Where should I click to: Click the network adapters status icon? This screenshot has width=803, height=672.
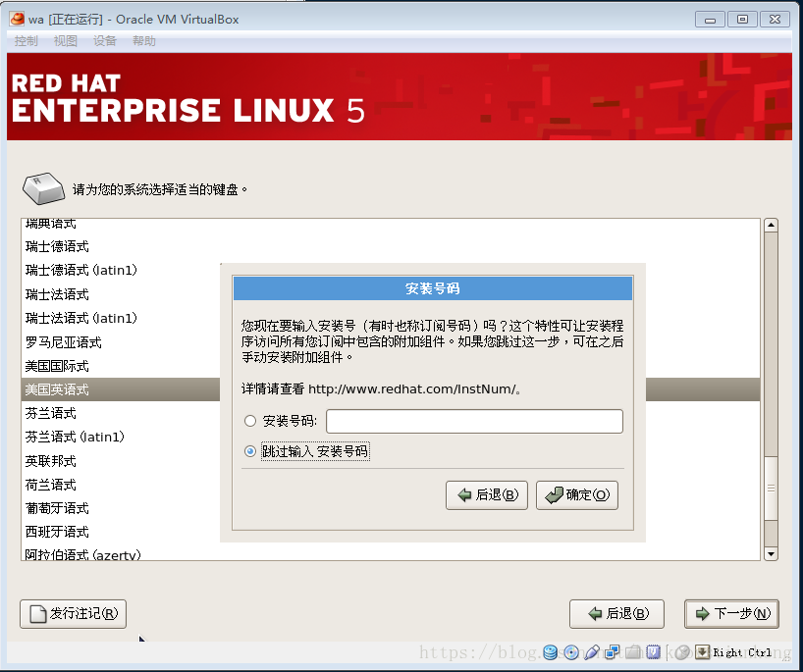click(612, 652)
